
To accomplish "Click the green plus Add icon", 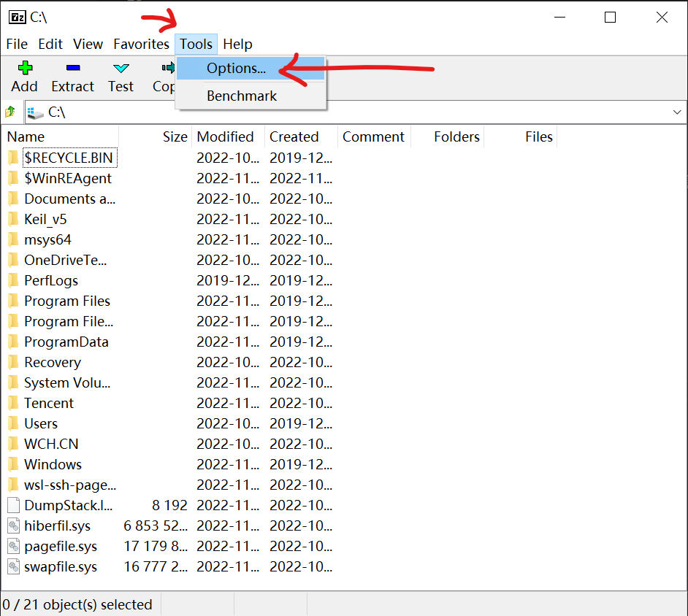I will pos(25,69).
